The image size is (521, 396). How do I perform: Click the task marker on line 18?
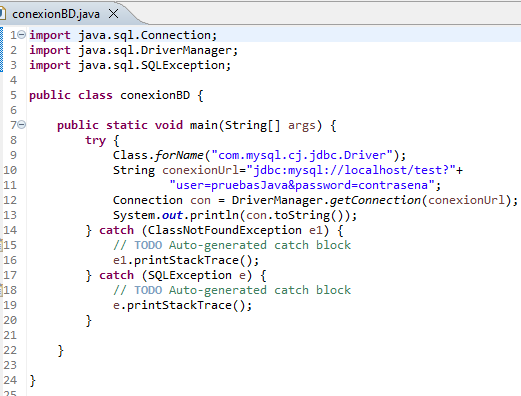(1, 290)
